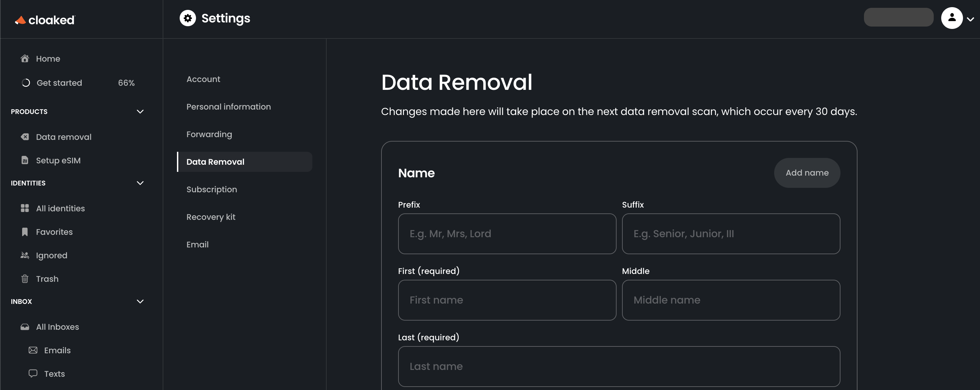This screenshot has width=980, height=390.
Task: Collapse the PRODUCTS section
Action: [140, 112]
